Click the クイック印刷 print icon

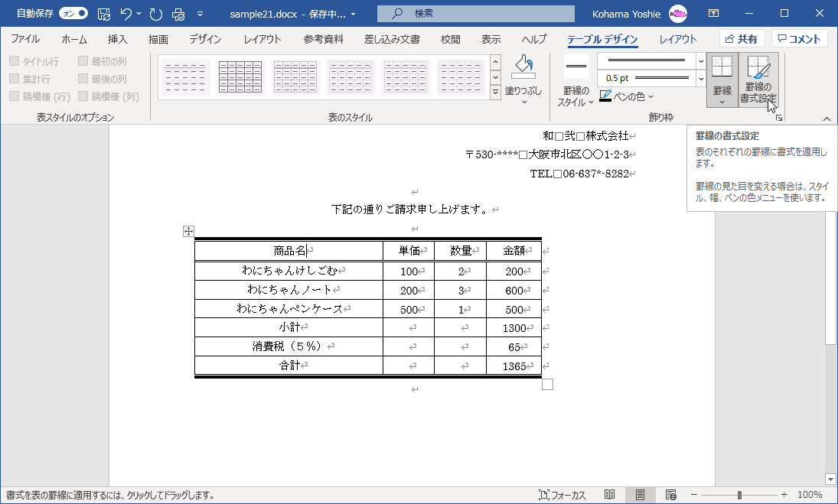click(179, 13)
